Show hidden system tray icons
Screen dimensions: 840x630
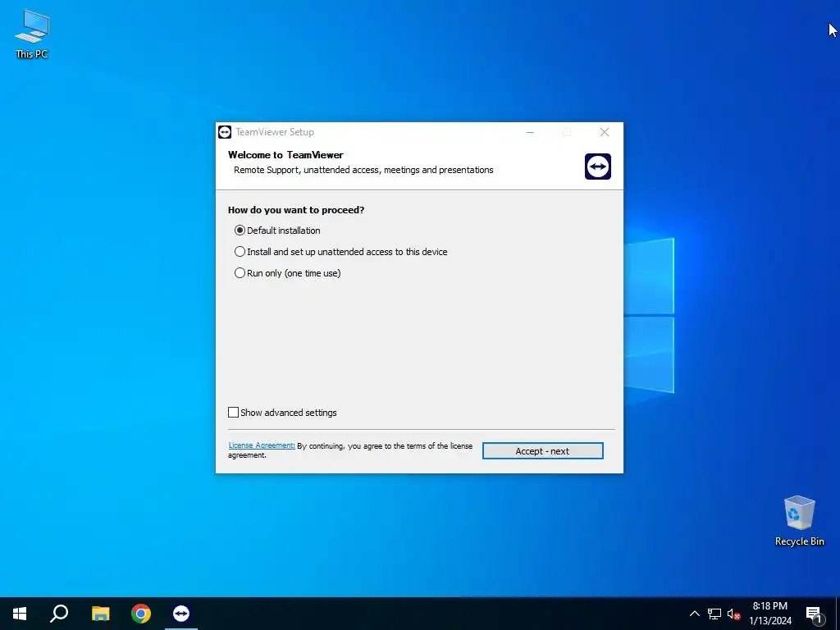tap(694, 614)
